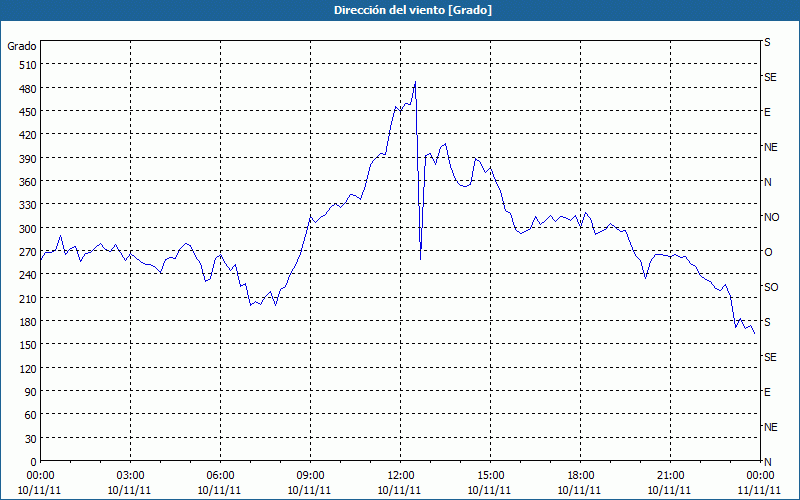Click the 11/11/11 date label
This screenshot has height=500, width=800.
click(x=760, y=490)
